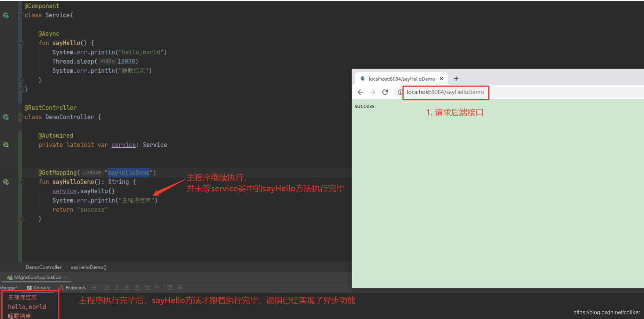644x319 pixels.
Task: View site information icon in address bar
Action: point(400,92)
